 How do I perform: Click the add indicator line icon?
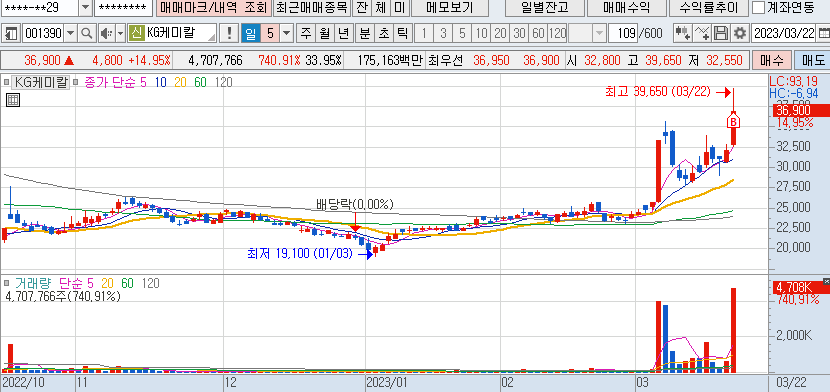click(x=701, y=33)
